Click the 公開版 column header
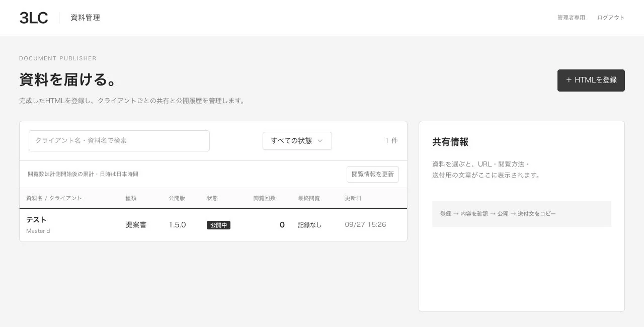This screenshot has width=644, height=327. tap(177, 198)
